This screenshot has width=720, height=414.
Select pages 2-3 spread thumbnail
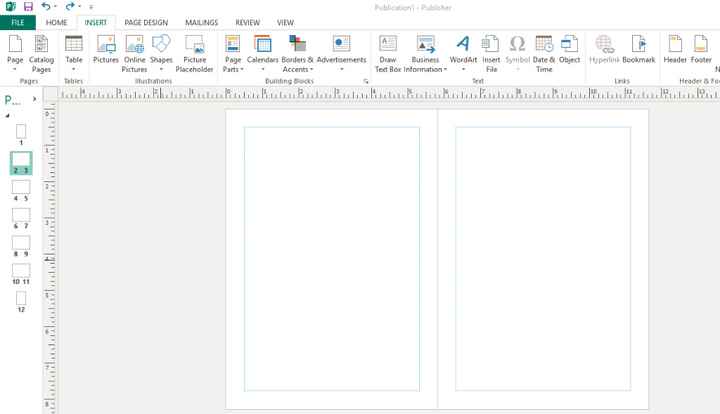[21, 163]
